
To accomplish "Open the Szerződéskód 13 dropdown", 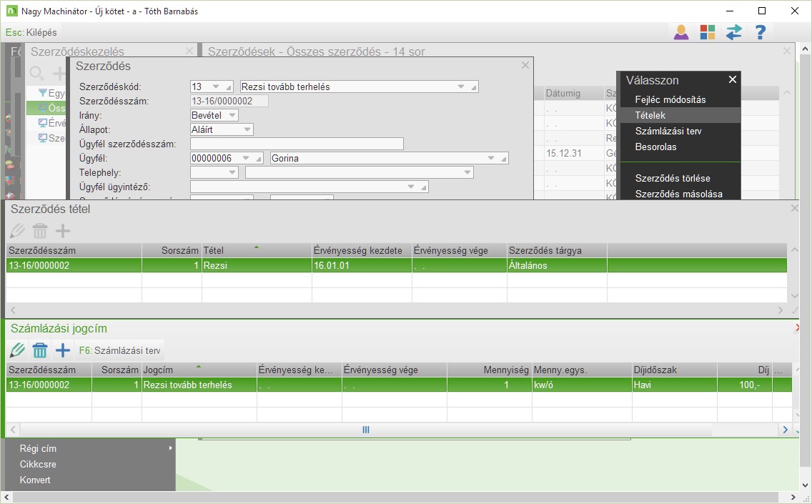I will (216, 87).
